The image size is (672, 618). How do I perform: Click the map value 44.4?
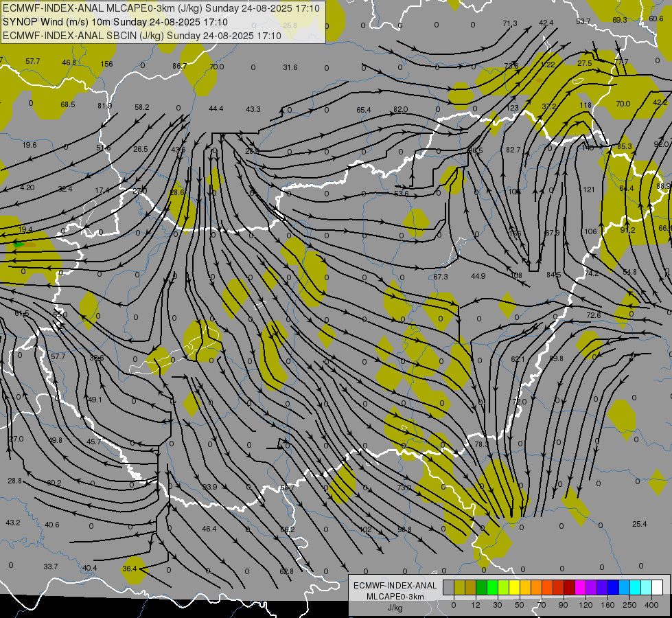[x=216, y=109]
